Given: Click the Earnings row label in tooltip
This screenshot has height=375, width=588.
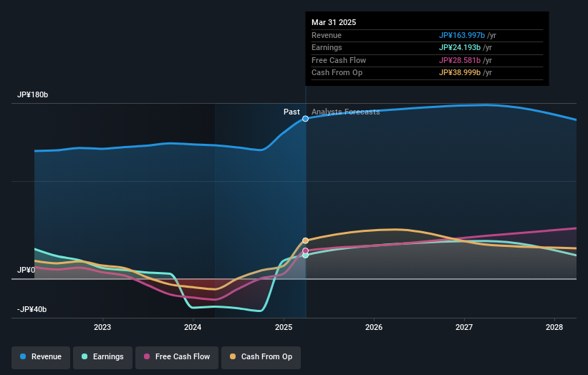Looking at the screenshot, I should (327, 47).
